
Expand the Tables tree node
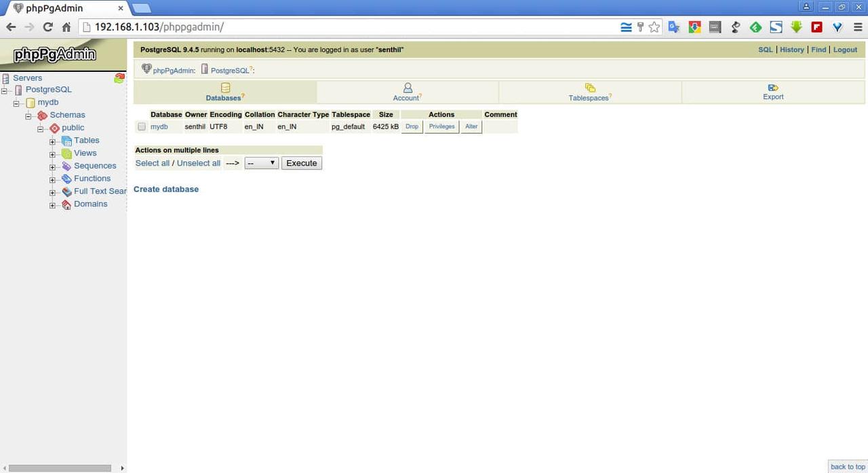(53, 141)
